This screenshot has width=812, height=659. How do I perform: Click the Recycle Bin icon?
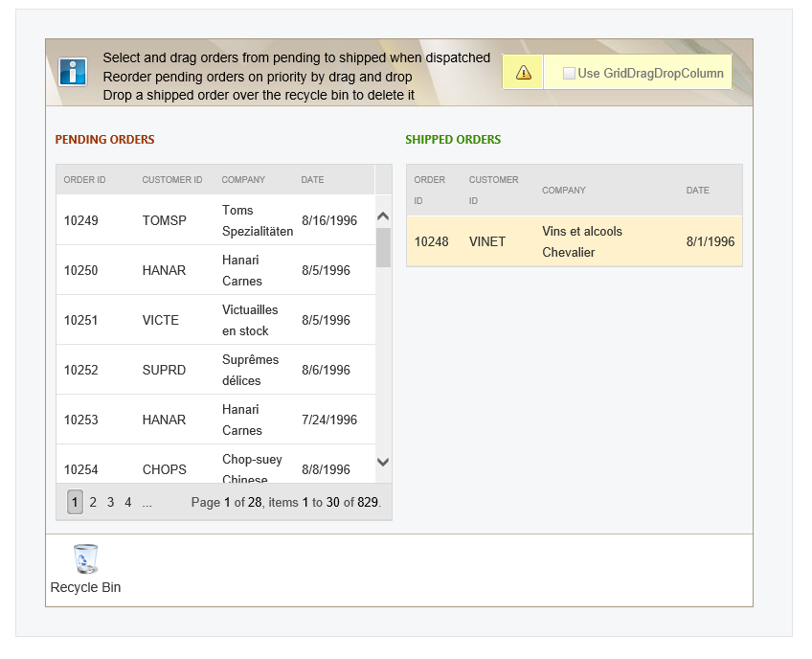click(x=85, y=559)
